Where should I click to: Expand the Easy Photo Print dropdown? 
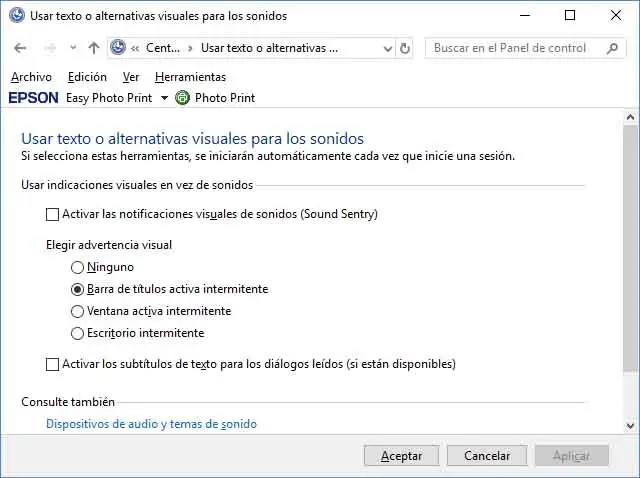pyautogui.click(x=164, y=98)
